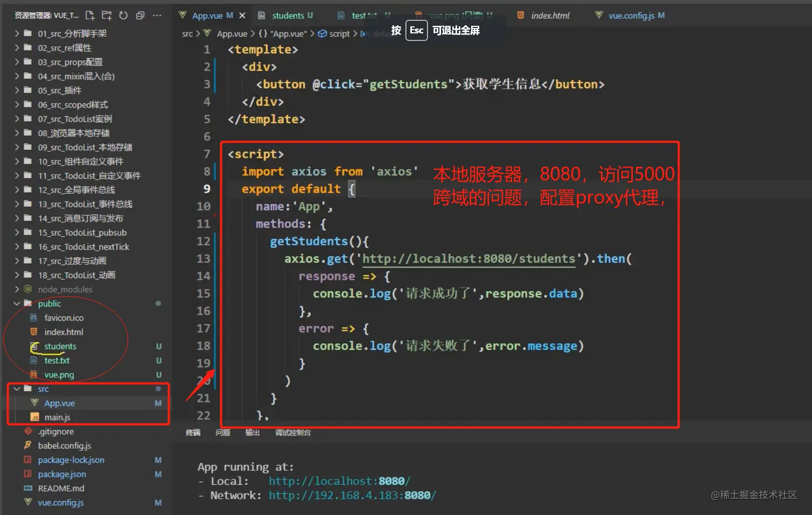
Task: Click the New Folder icon in explorer header
Action: [x=107, y=16]
